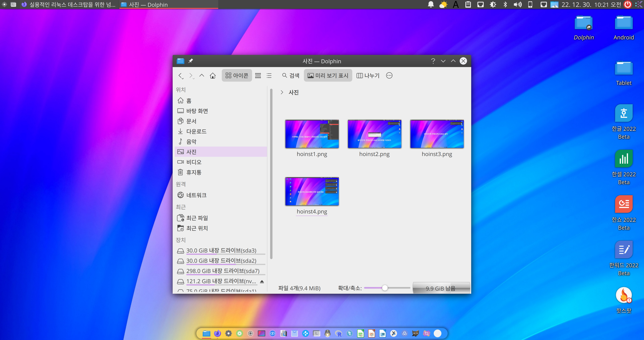The width and height of the screenshot is (644, 340).
Task: Select the 아이콘 icons view mode
Action: click(x=236, y=75)
